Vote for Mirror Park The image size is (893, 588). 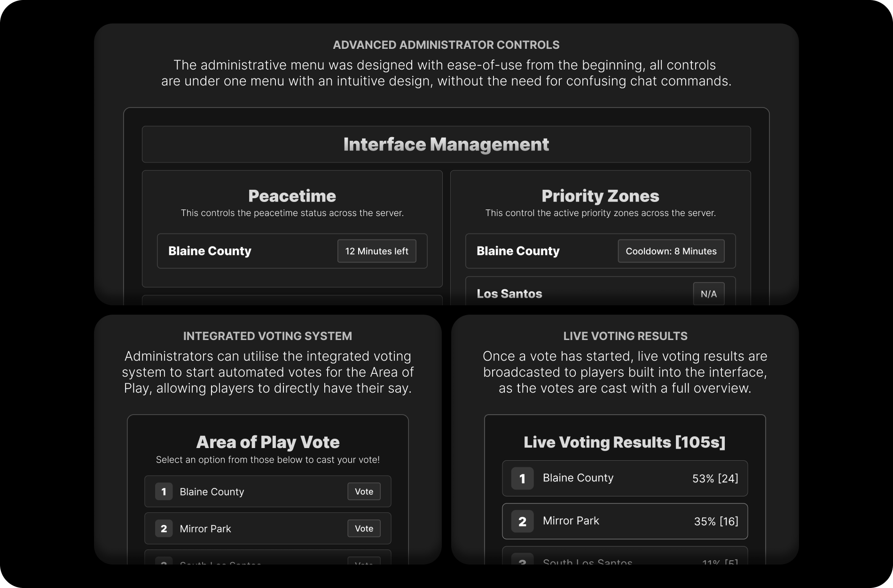(364, 529)
